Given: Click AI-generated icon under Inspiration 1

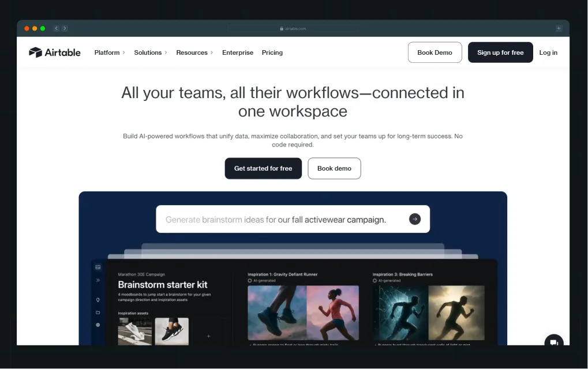Looking at the screenshot, I should click(x=250, y=281).
